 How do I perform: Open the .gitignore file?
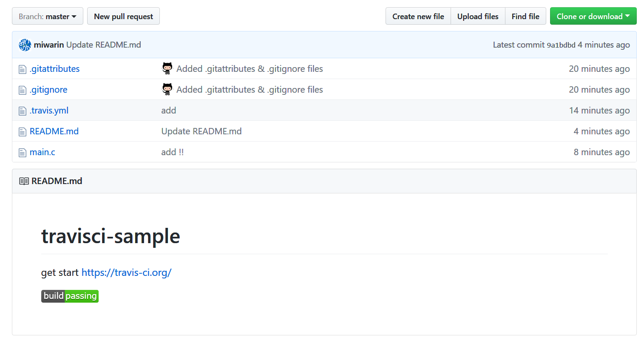point(48,90)
